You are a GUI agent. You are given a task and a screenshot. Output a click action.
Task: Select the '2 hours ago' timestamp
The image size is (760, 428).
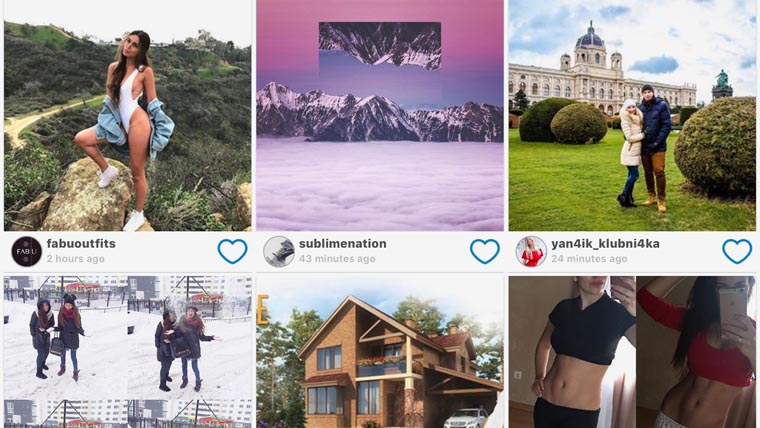(76, 259)
